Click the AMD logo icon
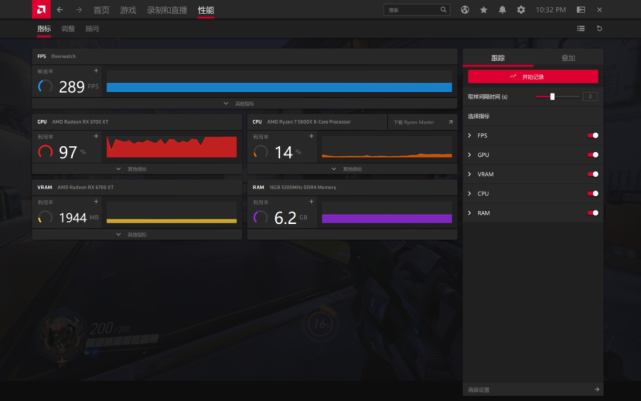Viewport: 641px width, 401px height. coord(41,9)
